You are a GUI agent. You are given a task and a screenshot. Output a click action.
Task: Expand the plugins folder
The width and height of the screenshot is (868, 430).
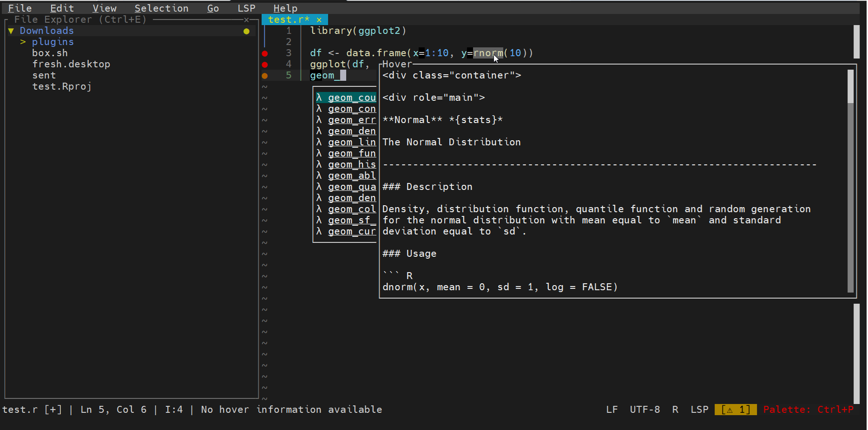coord(23,42)
